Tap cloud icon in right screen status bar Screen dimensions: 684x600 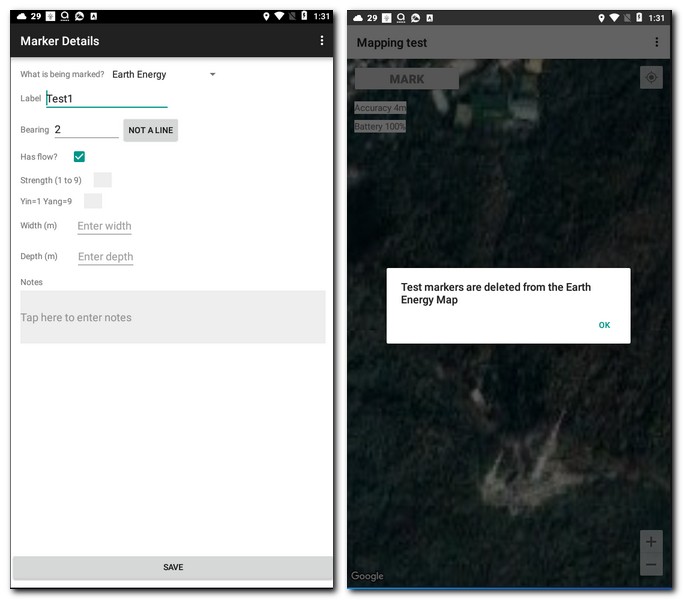tap(358, 18)
